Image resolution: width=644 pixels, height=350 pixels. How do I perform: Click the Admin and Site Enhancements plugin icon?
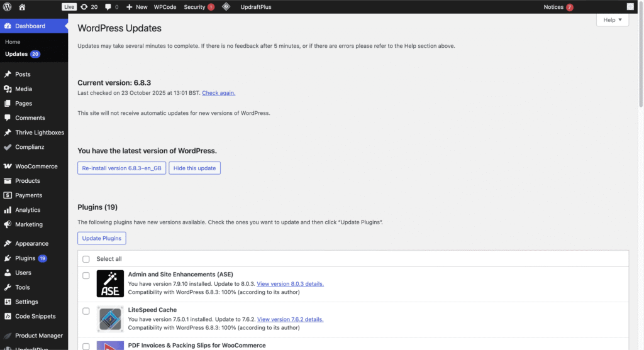pos(110,283)
